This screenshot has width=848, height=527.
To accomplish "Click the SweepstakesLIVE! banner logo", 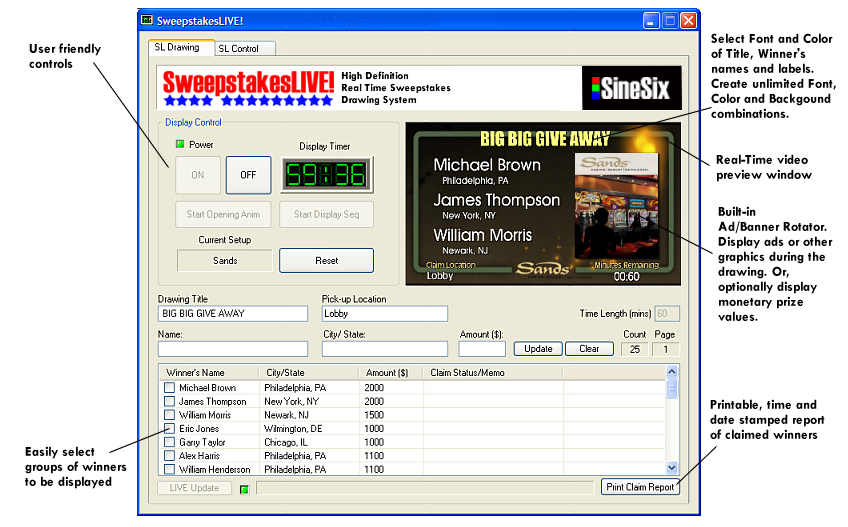I will pos(248,88).
